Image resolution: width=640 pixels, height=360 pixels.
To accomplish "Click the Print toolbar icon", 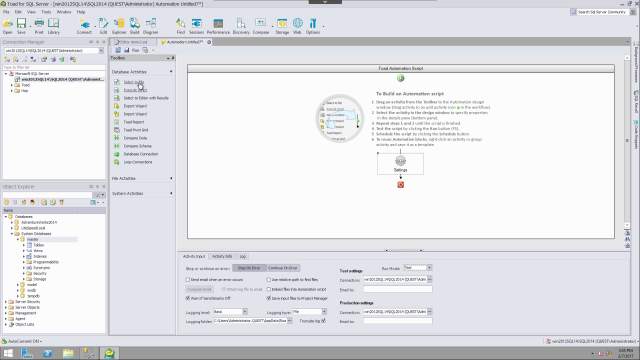I will tap(39, 26).
